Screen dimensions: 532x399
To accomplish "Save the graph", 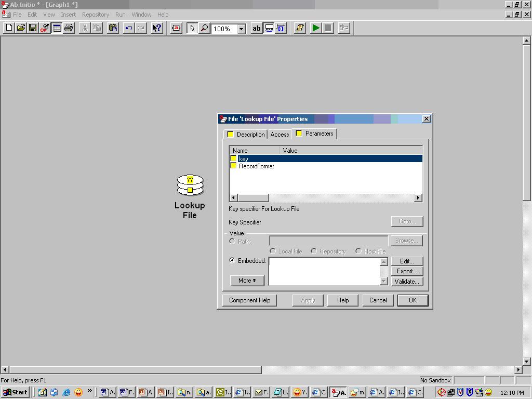I will tap(32, 28).
